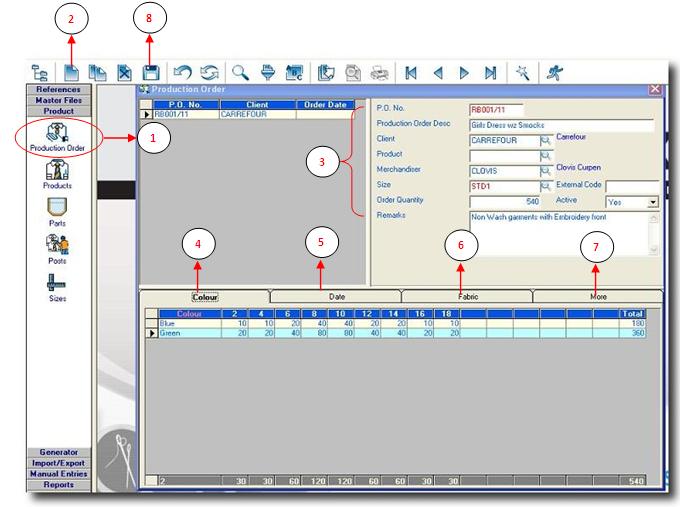Open the Active dropdown showing Yes

tap(652, 201)
